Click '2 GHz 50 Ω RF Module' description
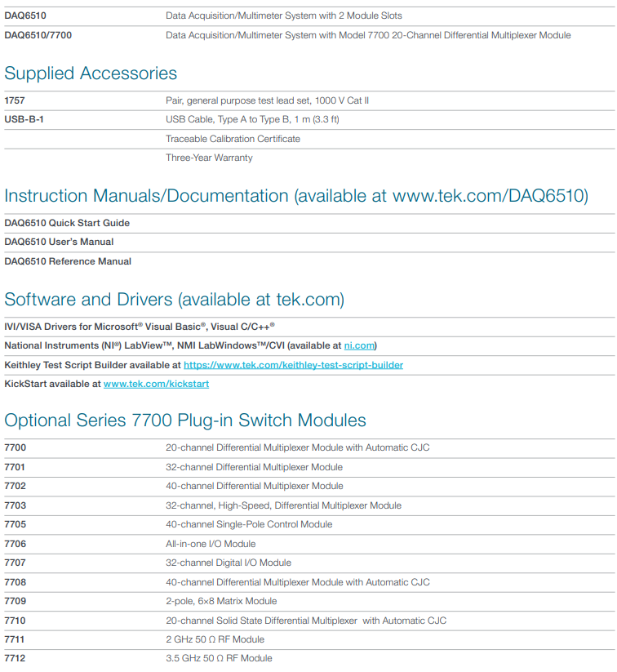The height and width of the screenshot is (672, 617). [215, 639]
